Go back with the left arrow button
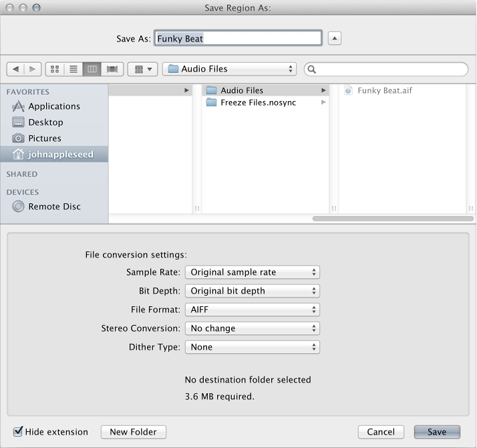The height and width of the screenshot is (448, 477). [15, 69]
